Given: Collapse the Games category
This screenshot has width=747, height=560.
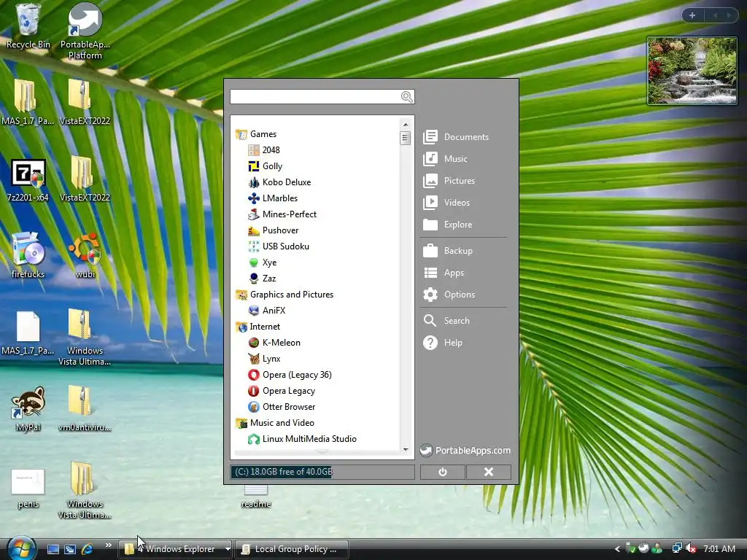Looking at the screenshot, I should [x=256, y=134].
